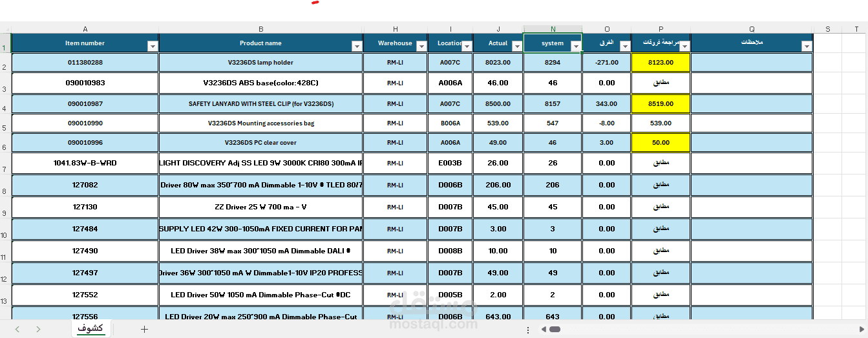The width and height of the screenshot is (868, 338).
Task: Click actual value 8023.00
Action: coord(498,63)
